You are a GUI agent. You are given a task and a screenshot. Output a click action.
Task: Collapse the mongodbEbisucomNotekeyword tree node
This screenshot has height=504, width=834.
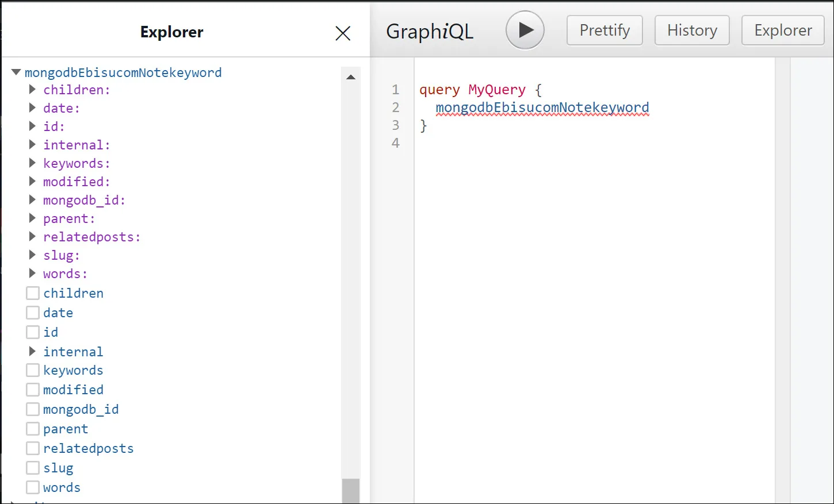point(16,72)
